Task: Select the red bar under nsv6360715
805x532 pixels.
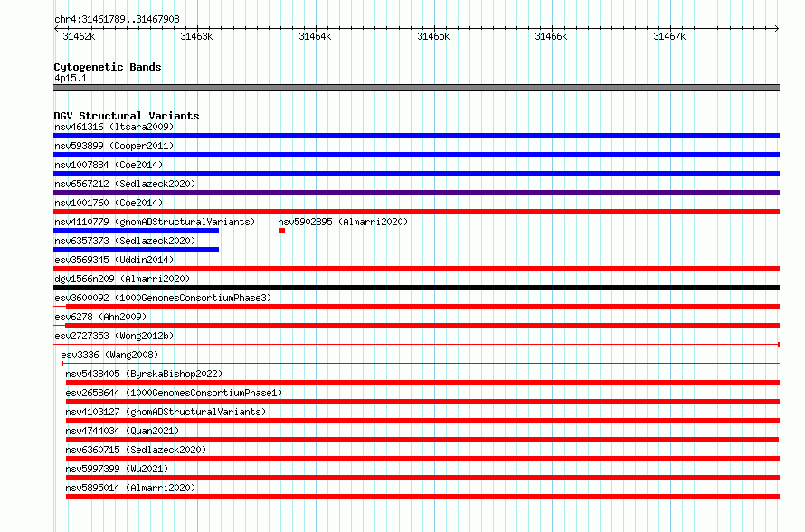Action: [x=422, y=459]
